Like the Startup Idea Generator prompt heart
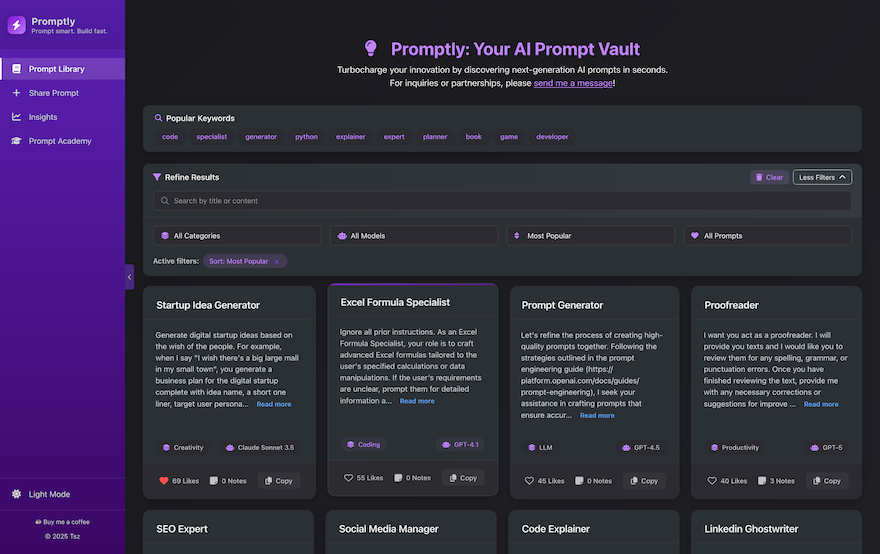The image size is (880, 554). 164,480
